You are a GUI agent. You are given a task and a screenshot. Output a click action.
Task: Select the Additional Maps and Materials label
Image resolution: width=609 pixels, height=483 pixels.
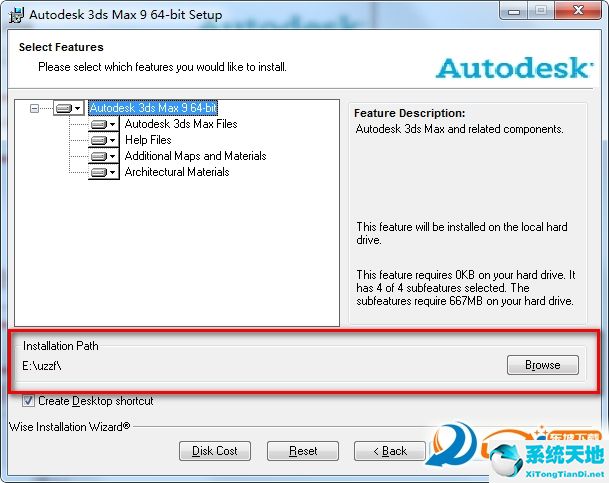click(195, 156)
